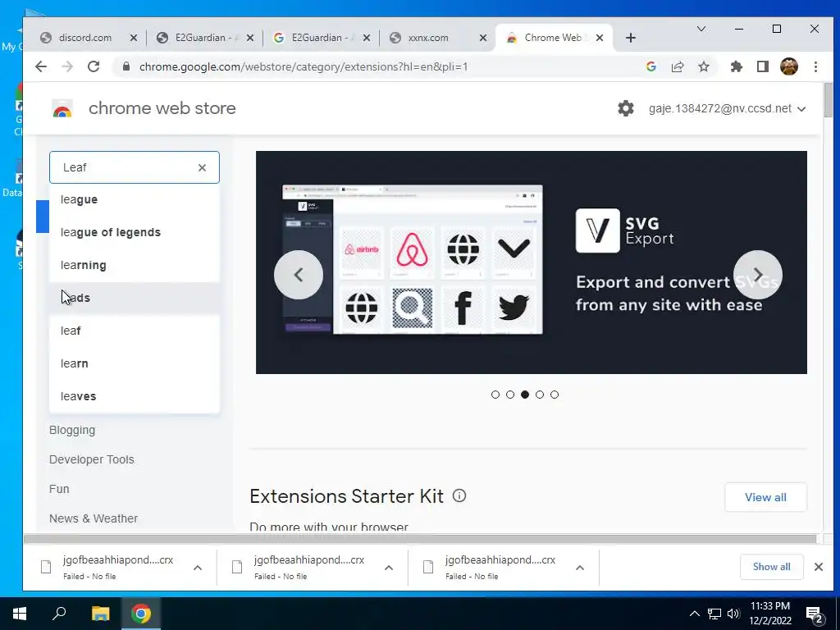Image resolution: width=840 pixels, height=630 pixels.
Task: Open the Chrome profile avatar
Action: coord(789,66)
